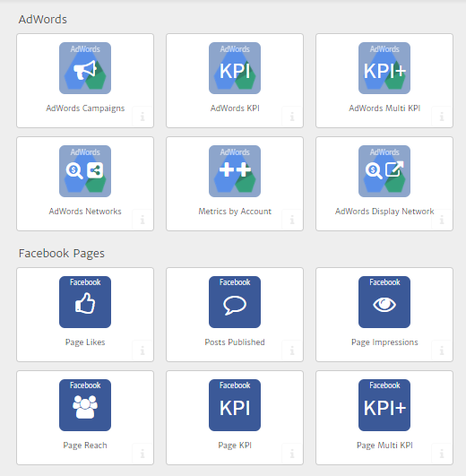Choose the AdWords KPI+ multi icon
466x476 pixels.
[384, 68]
